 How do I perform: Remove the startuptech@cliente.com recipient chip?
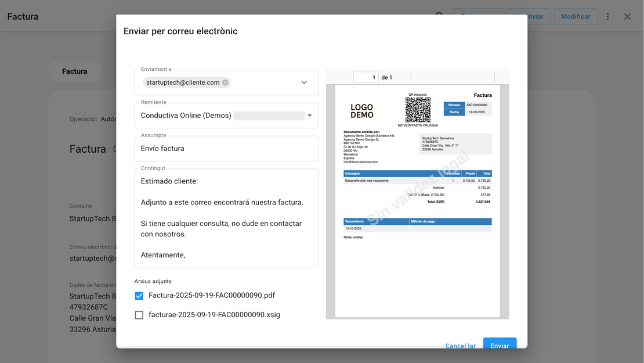click(225, 82)
